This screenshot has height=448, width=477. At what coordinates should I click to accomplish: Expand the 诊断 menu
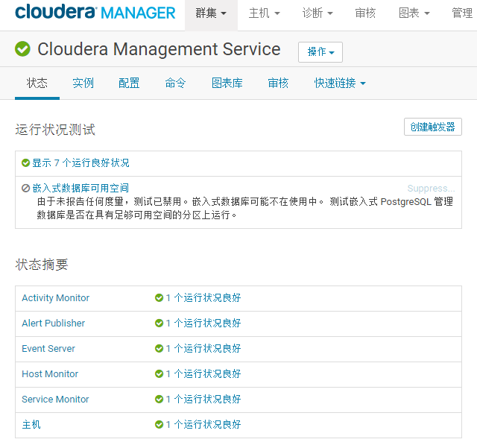point(318,13)
